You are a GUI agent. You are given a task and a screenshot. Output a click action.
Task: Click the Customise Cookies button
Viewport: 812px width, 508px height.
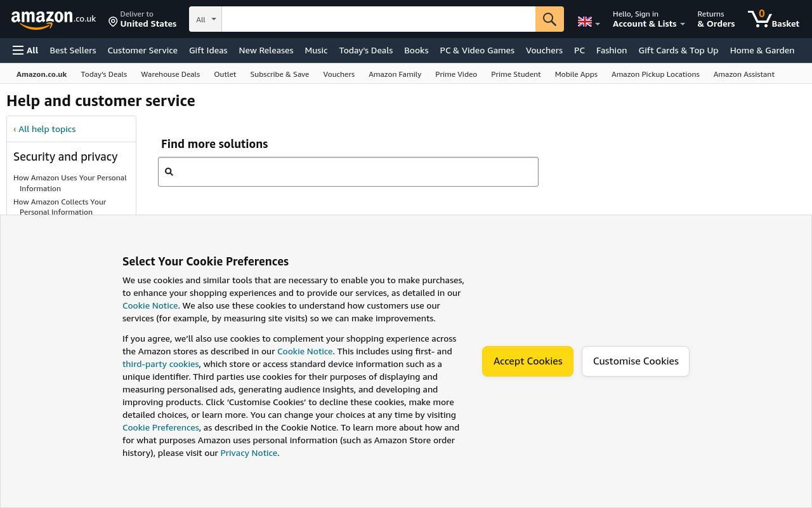(636, 361)
